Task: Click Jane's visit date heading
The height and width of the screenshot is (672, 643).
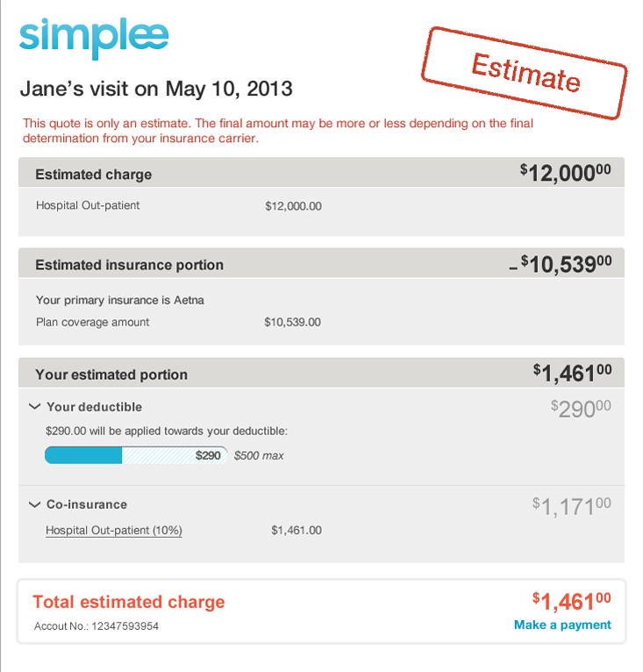Action: (x=156, y=89)
